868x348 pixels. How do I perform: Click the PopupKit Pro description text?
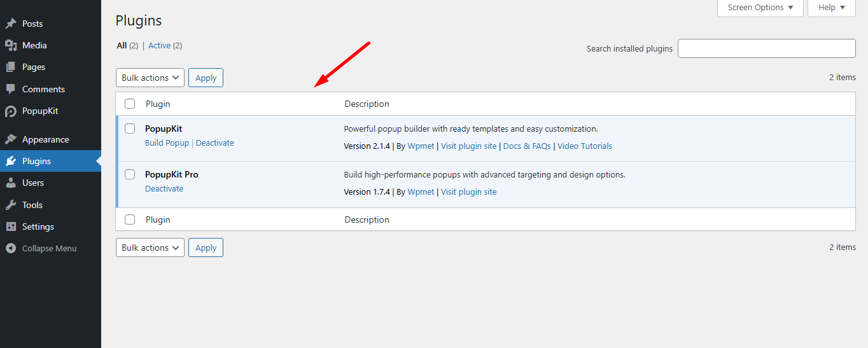pos(485,174)
